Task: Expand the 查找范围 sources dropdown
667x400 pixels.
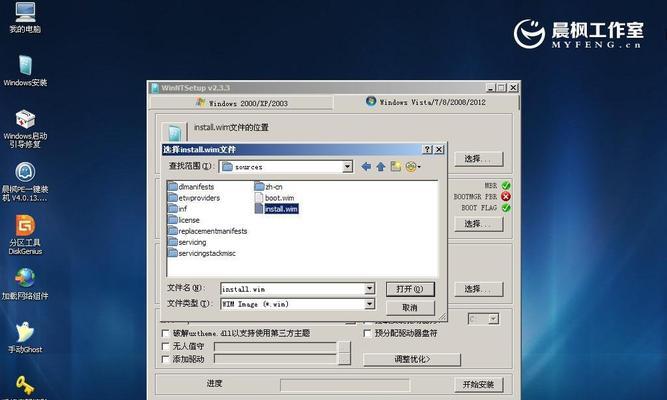Action: tap(348, 167)
